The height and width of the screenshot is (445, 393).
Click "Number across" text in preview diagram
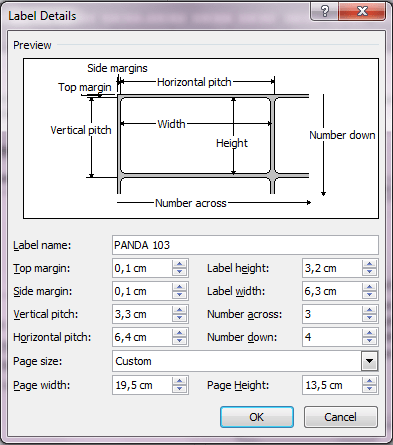coord(191,203)
